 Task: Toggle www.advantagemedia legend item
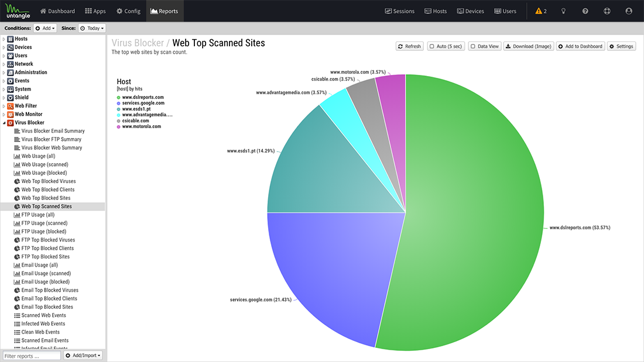145,115
